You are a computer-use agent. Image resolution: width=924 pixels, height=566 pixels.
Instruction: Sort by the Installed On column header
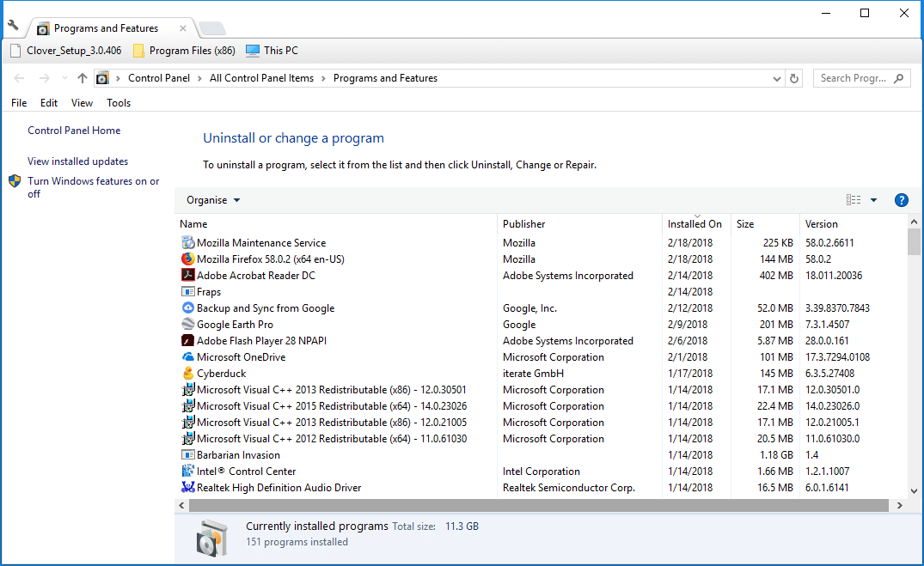(x=696, y=224)
